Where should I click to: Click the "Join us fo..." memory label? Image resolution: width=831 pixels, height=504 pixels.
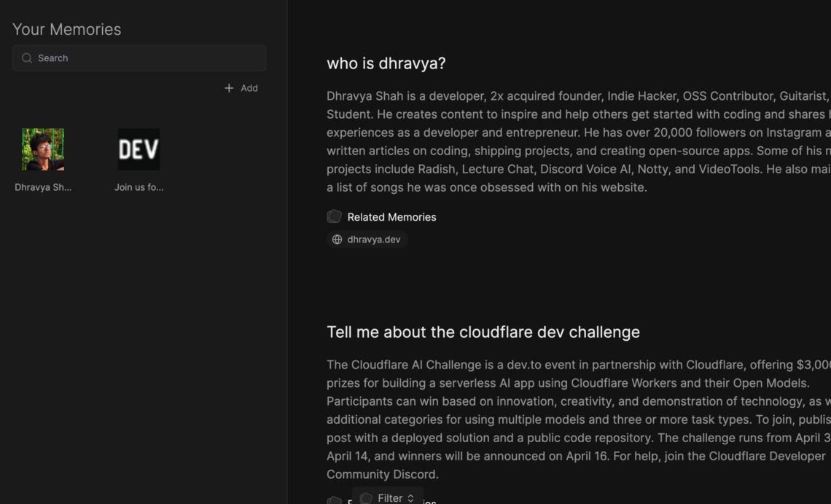pos(138,187)
